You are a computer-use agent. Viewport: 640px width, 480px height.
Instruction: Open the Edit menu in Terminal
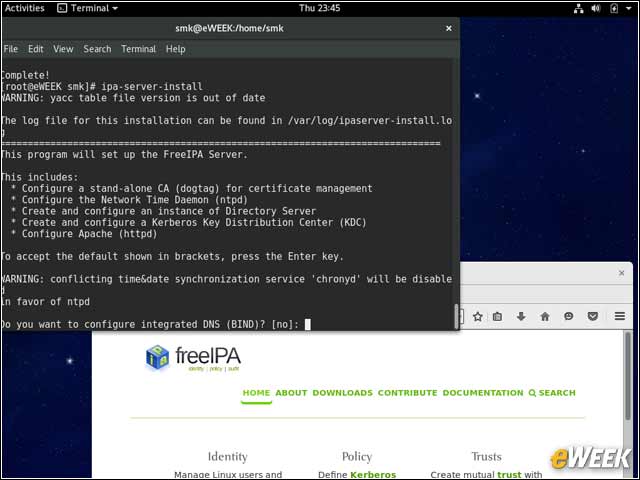(36, 49)
